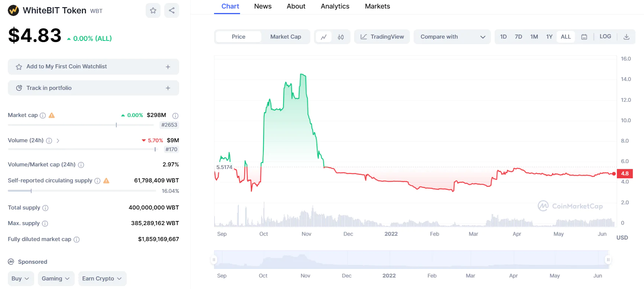Click the chart's mini overview navigator
Image resolution: width=644 pixels, height=289 pixels.
(411, 260)
